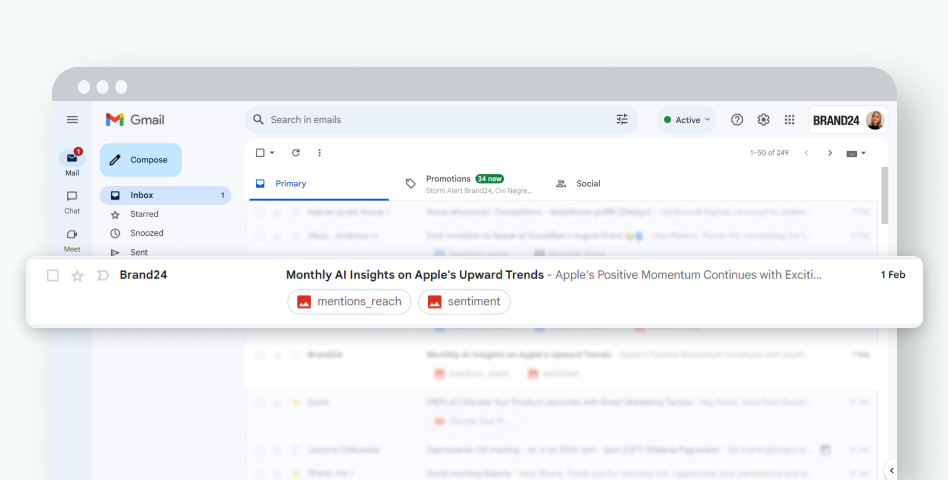Star the highlighted Brand24 email
The height and width of the screenshot is (480, 948).
coord(77,276)
